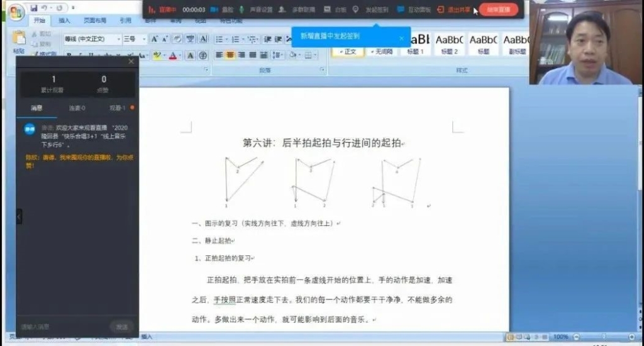Apply numbered list formatting

pos(235,39)
